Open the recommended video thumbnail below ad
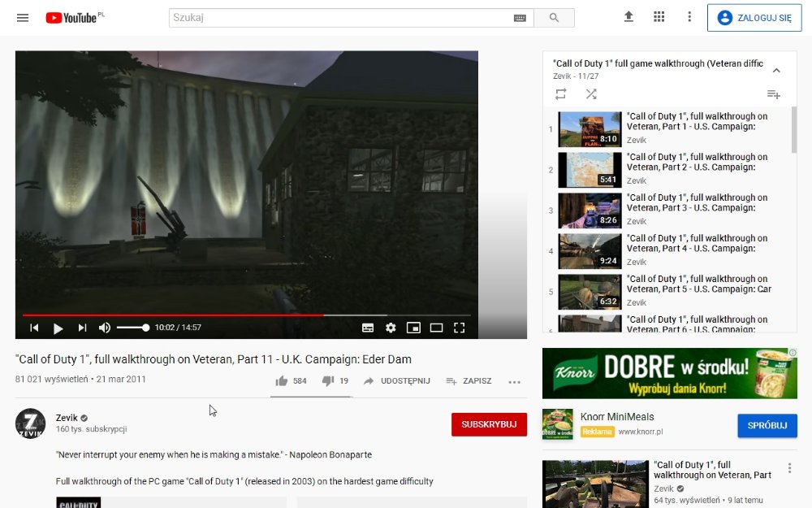Image resolution: width=812 pixels, height=508 pixels. click(595, 484)
